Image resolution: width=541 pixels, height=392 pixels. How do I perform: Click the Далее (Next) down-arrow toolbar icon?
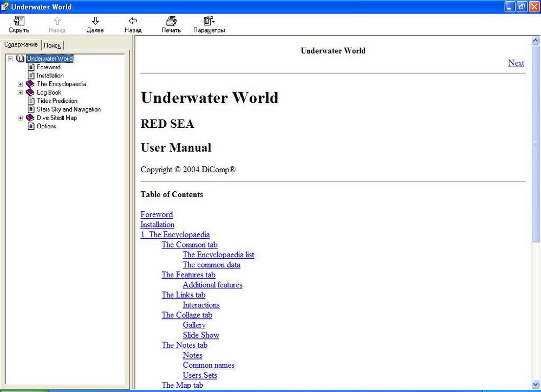coord(95,21)
